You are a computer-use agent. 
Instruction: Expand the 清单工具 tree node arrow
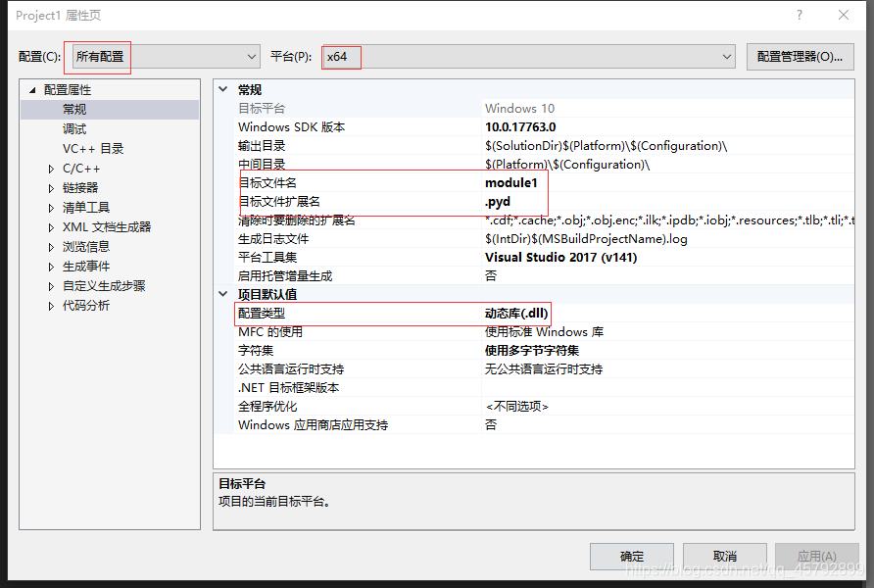pyautogui.click(x=51, y=208)
